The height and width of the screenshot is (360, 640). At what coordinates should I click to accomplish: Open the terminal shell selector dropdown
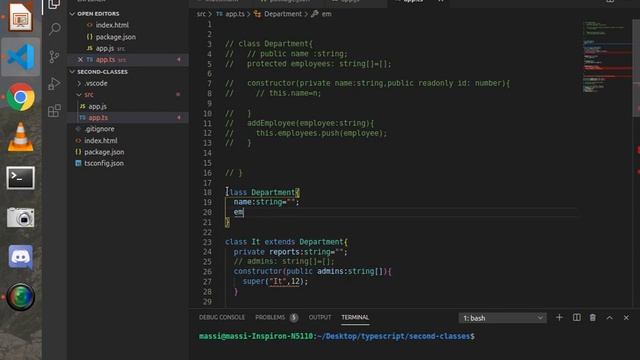point(502,318)
